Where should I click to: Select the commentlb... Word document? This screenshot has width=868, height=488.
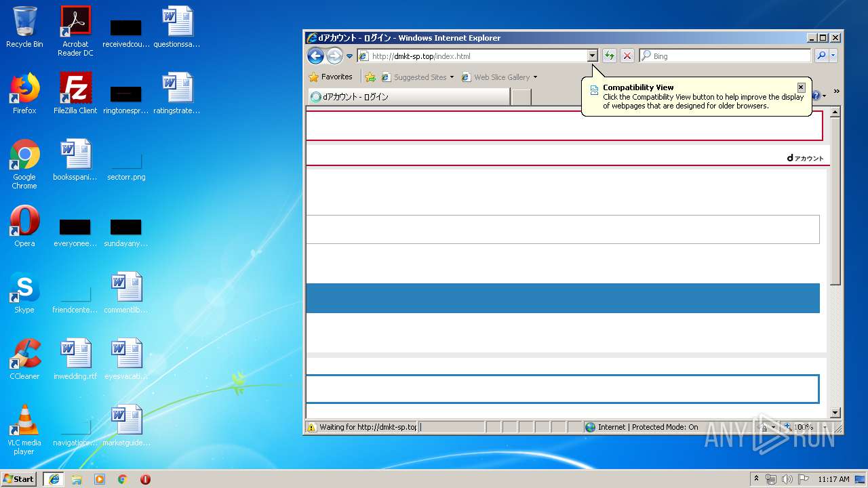(126, 293)
